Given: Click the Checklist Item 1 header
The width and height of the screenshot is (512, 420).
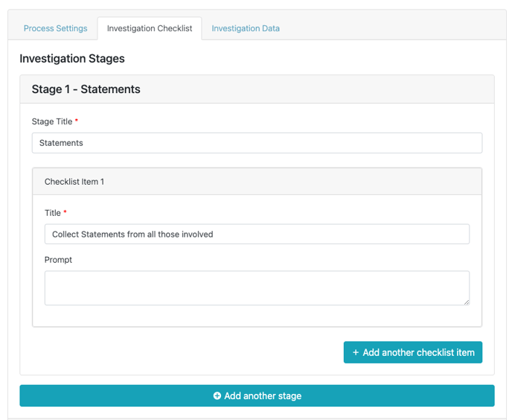Looking at the screenshot, I should 257,182.
